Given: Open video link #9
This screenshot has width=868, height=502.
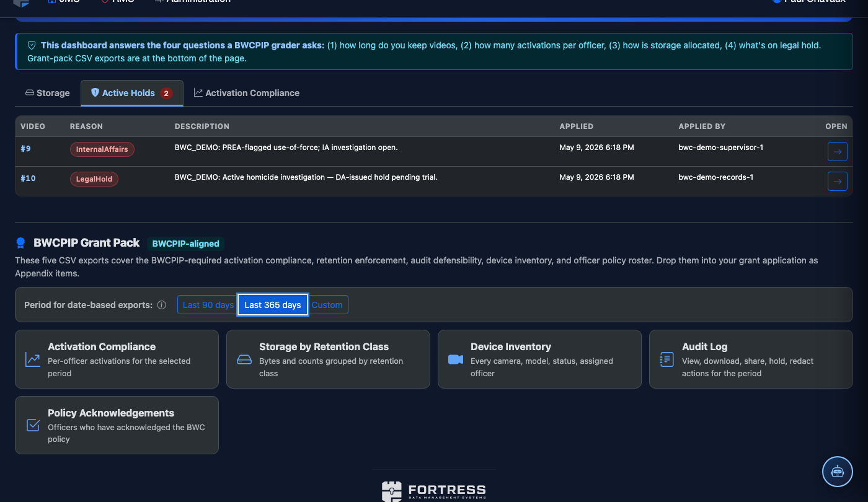Looking at the screenshot, I should [x=25, y=149].
